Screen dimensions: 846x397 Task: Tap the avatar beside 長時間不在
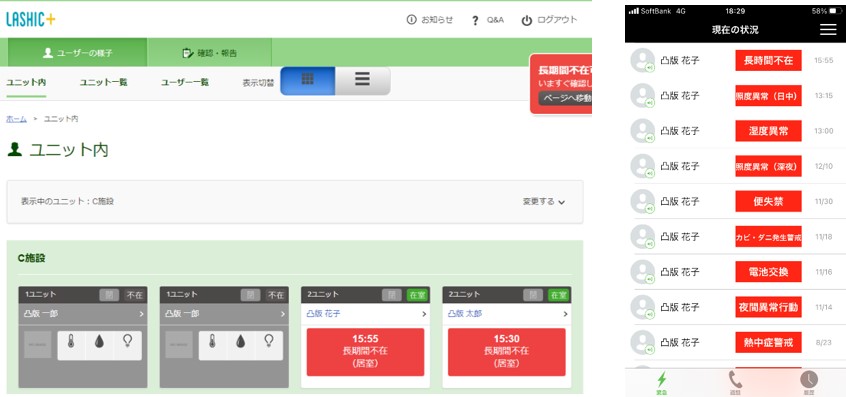point(643,60)
